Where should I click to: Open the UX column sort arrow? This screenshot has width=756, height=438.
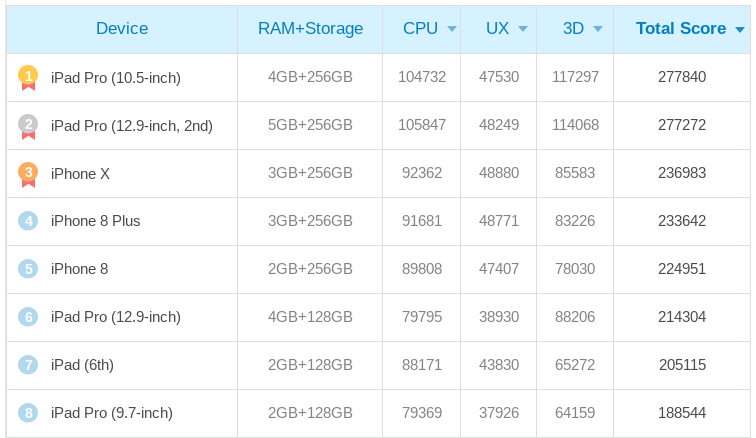523,29
